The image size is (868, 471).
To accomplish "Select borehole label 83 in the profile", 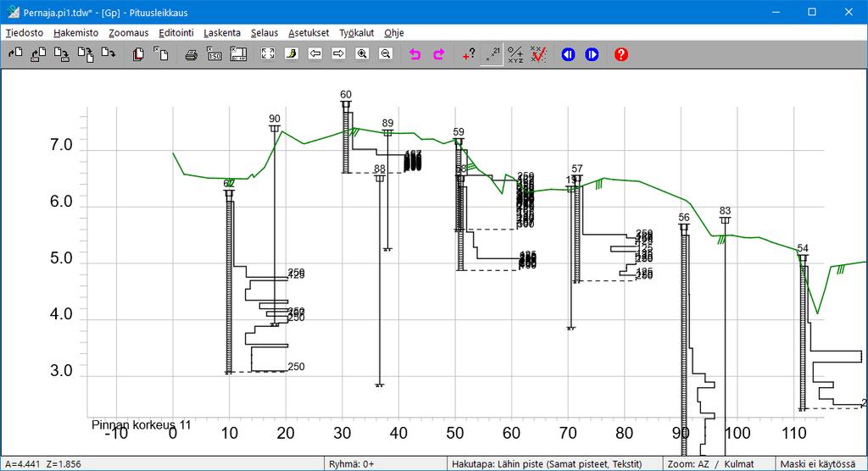I will [x=726, y=211].
